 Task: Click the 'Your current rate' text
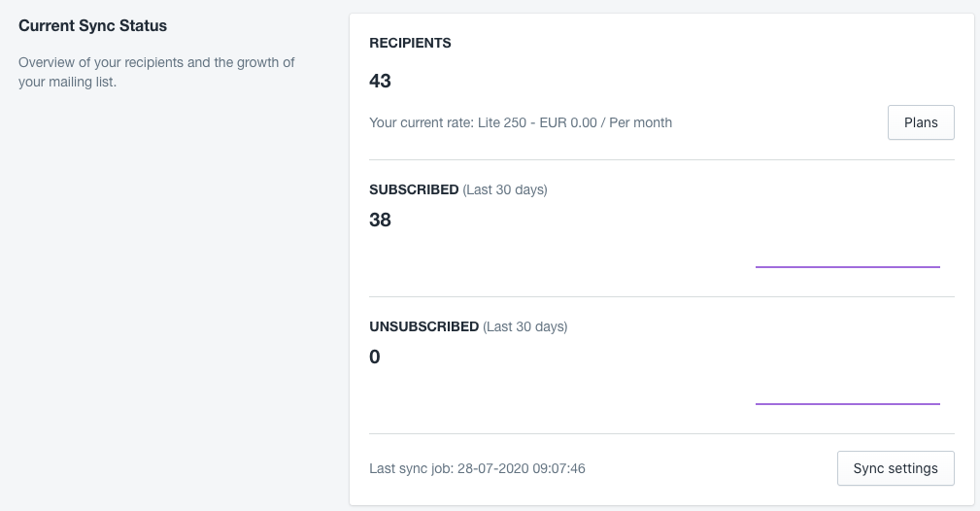(422, 123)
